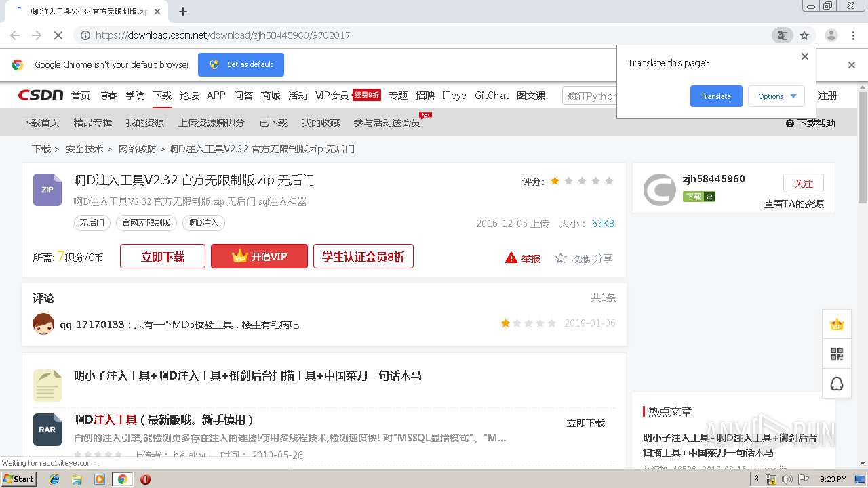Open the GitChat nav item
The image size is (868, 488).
tap(492, 96)
